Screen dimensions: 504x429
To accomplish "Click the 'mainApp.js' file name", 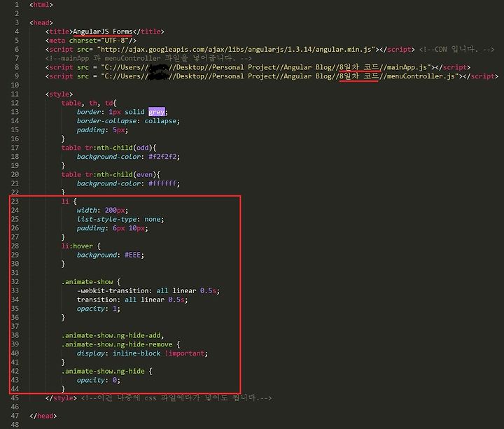I will pos(407,67).
